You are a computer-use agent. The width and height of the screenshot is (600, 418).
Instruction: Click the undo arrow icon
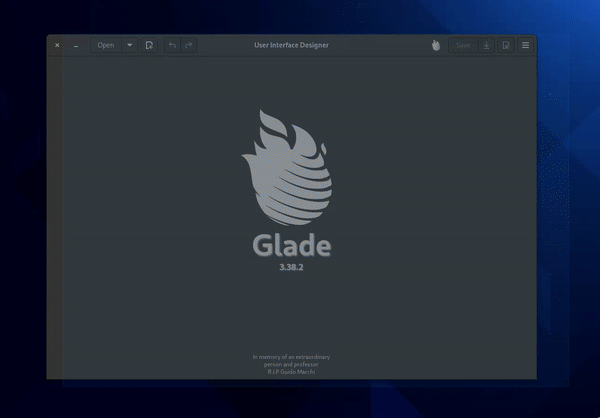(x=172, y=45)
